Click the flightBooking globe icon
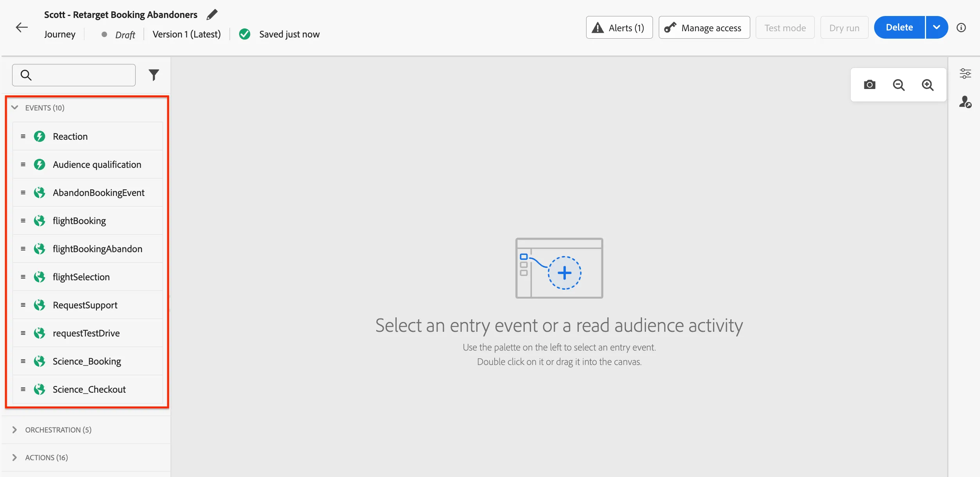Image resolution: width=980 pixels, height=477 pixels. tap(39, 221)
